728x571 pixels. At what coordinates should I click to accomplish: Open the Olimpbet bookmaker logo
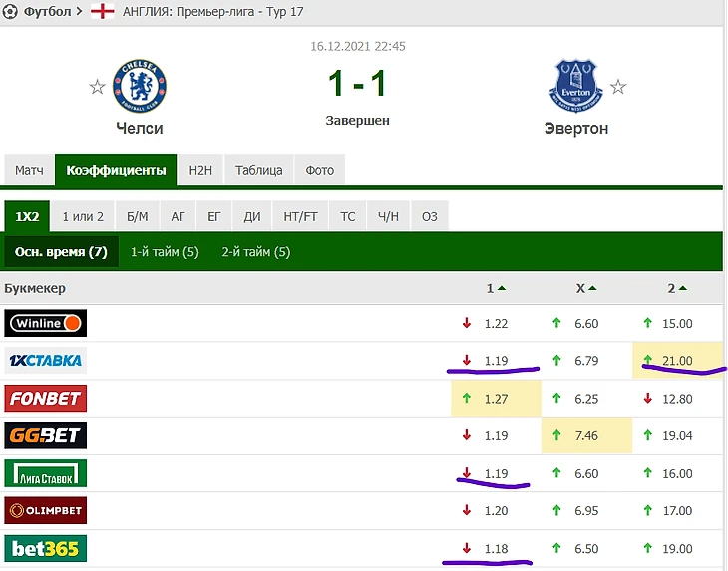(46, 511)
